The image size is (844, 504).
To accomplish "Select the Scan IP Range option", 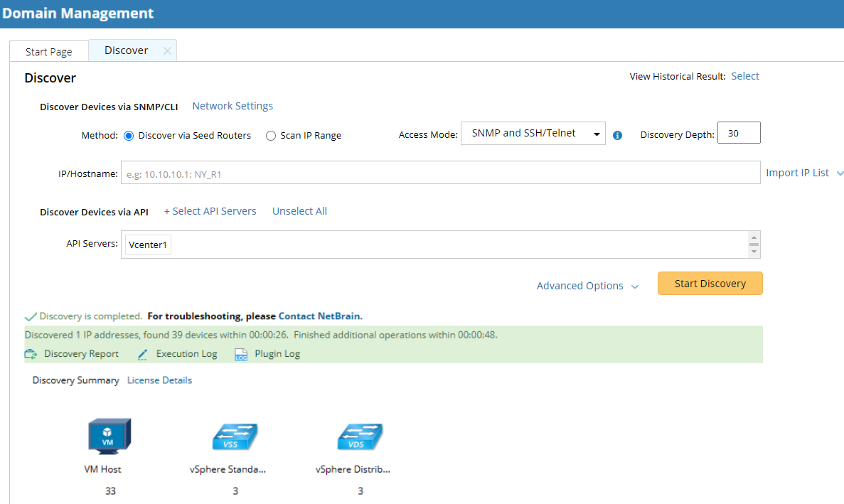I will (271, 136).
